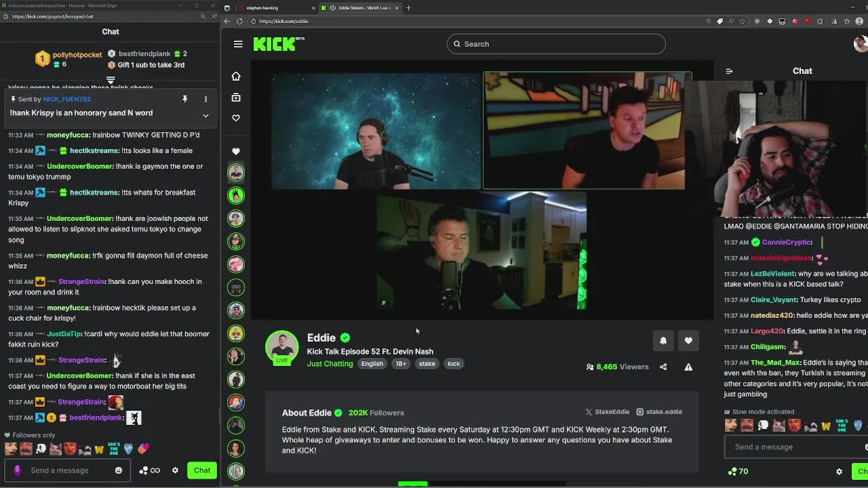Open the pinned message three-dot menu

[205, 99]
